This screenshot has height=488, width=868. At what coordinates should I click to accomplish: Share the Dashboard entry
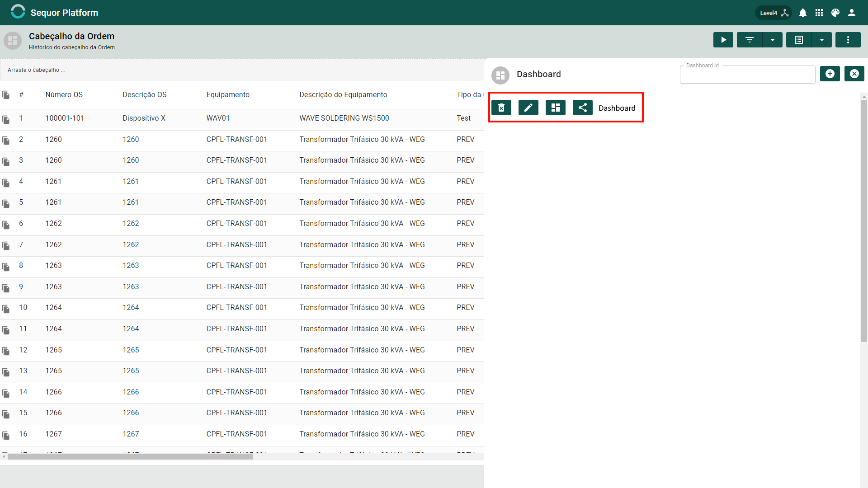pos(583,108)
